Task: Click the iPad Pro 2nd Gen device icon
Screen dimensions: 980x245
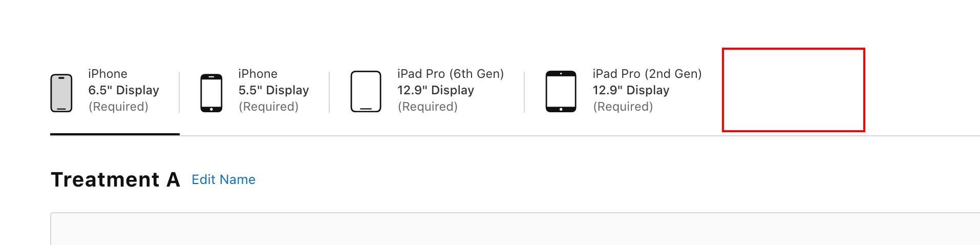Action: pyautogui.click(x=561, y=92)
